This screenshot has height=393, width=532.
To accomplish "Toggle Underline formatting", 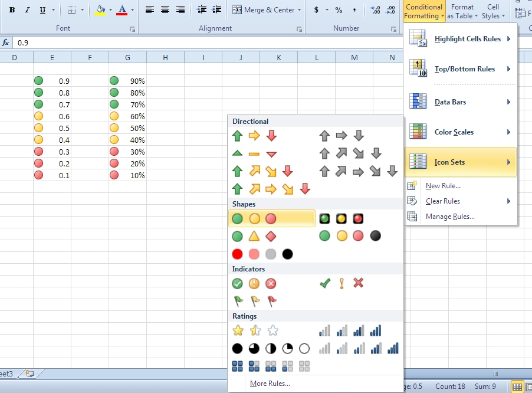I will (x=42, y=10).
